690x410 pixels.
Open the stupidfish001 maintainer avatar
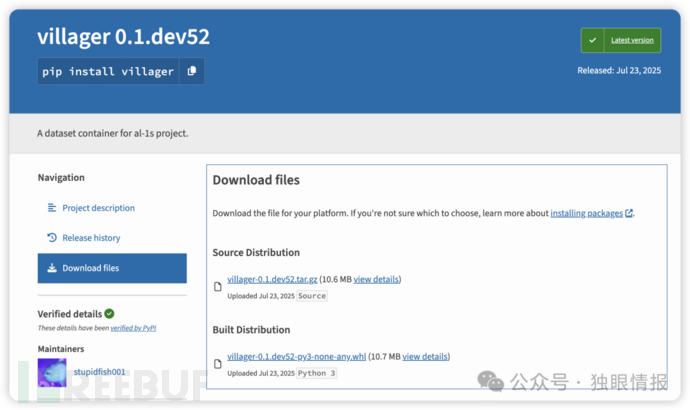click(52, 373)
